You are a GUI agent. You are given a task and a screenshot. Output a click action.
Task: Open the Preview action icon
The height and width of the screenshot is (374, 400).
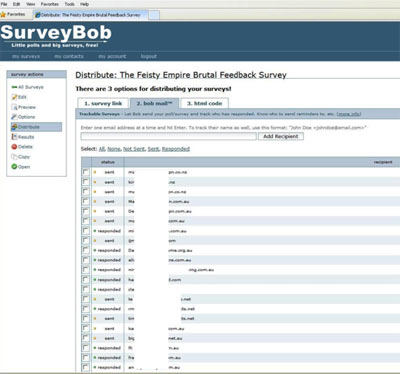coord(14,107)
